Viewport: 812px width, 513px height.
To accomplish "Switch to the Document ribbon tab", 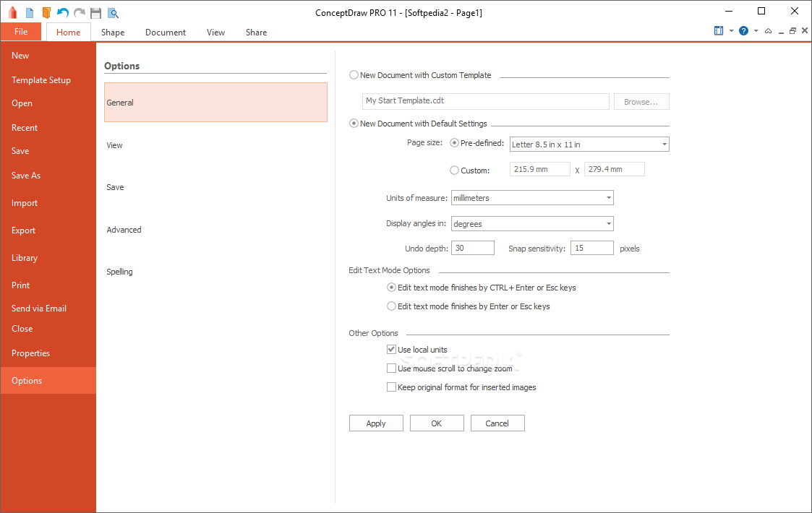I will [165, 32].
